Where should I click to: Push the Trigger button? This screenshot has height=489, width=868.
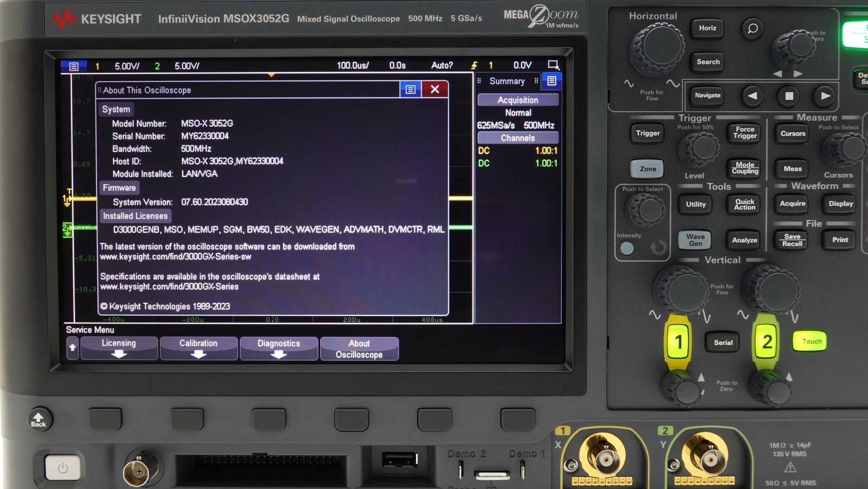pos(648,134)
